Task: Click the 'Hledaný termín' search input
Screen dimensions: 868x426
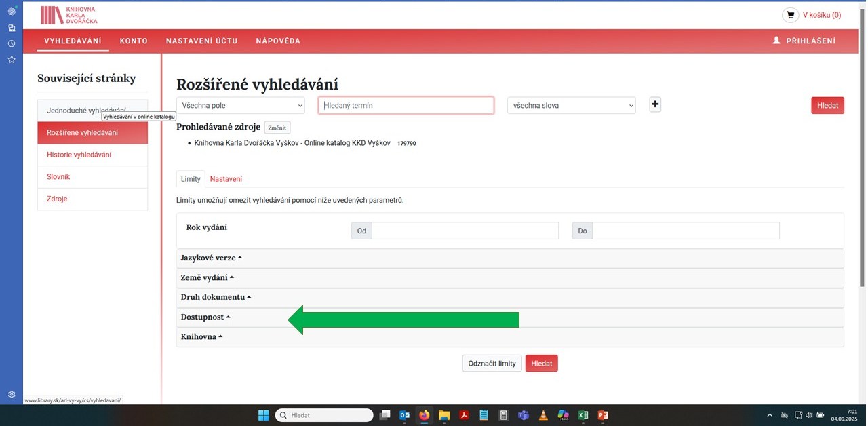Action: coord(406,106)
